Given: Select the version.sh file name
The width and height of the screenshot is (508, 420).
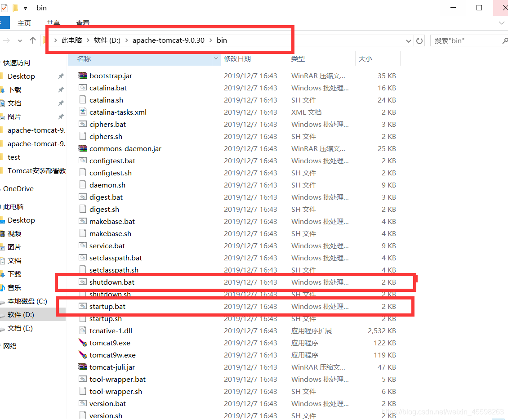Looking at the screenshot, I should [x=106, y=416].
